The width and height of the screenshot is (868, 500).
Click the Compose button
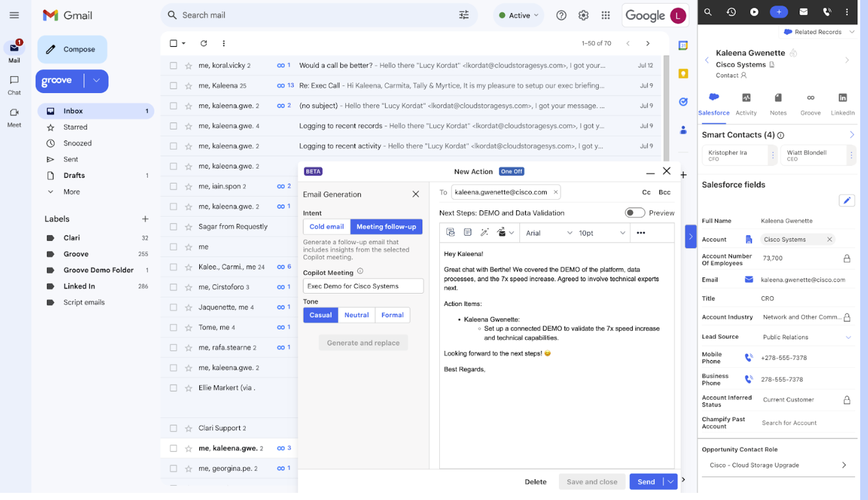(x=72, y=49)
